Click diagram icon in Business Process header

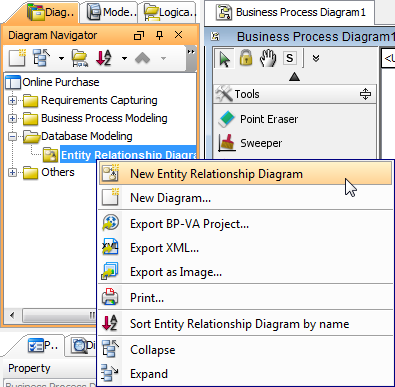[215, 36]
